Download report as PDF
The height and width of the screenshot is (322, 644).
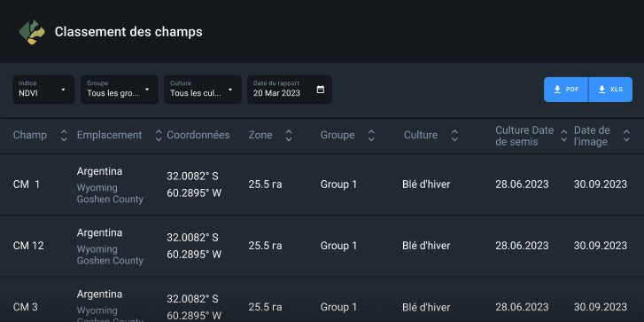[x=566, y=90]
